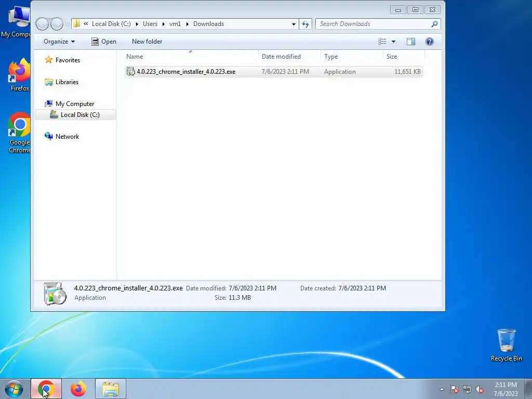
Task: Click the installer thumbnail in details pane
Action: pyautogui.click(x=55, y=294)
